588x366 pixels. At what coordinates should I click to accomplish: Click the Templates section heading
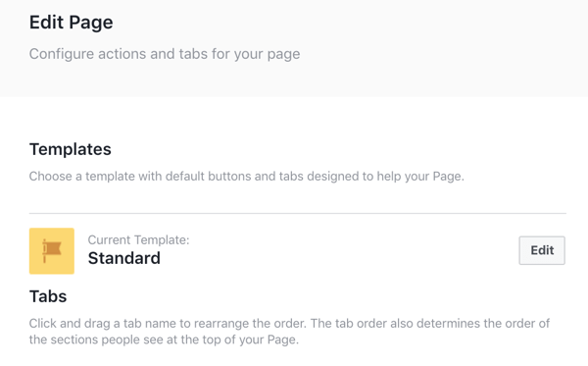[x=71, y=149]
